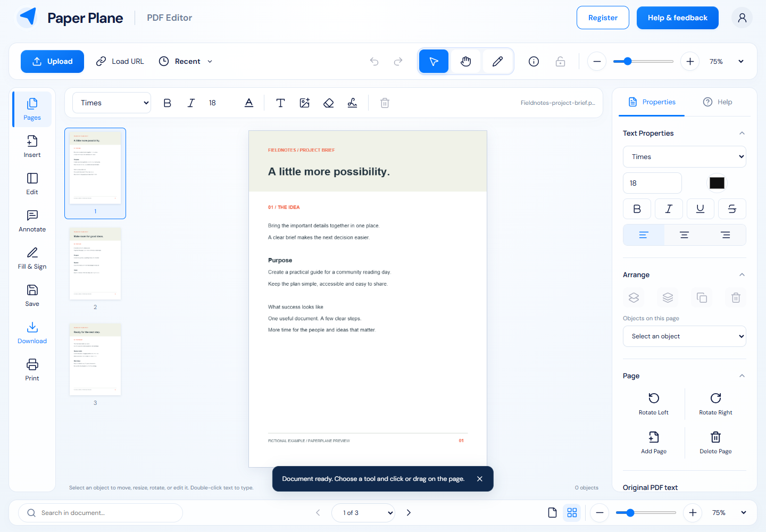Toggle strikethrough text formatting
The height and width of the screenshot is (532, 766).
point(732,209)
